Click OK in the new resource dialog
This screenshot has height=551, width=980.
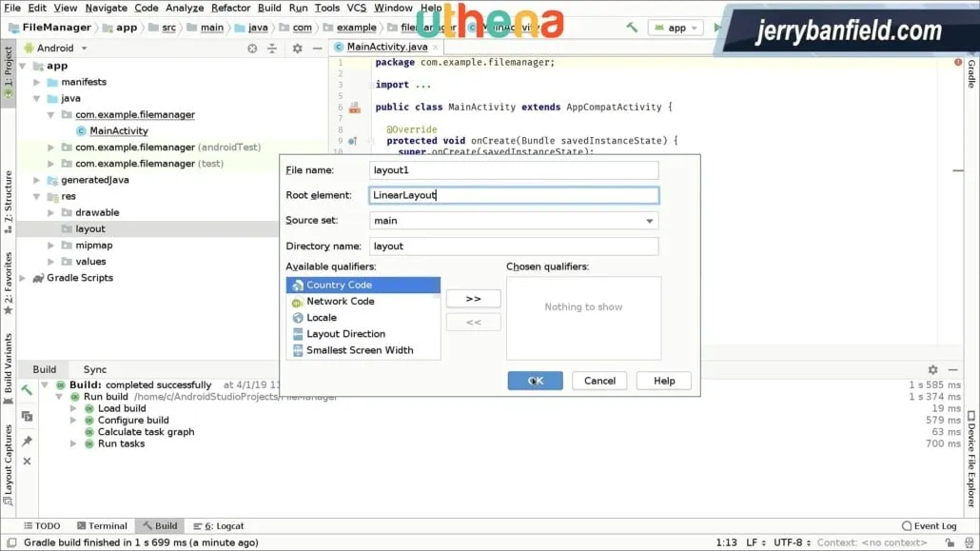[535, 381]
